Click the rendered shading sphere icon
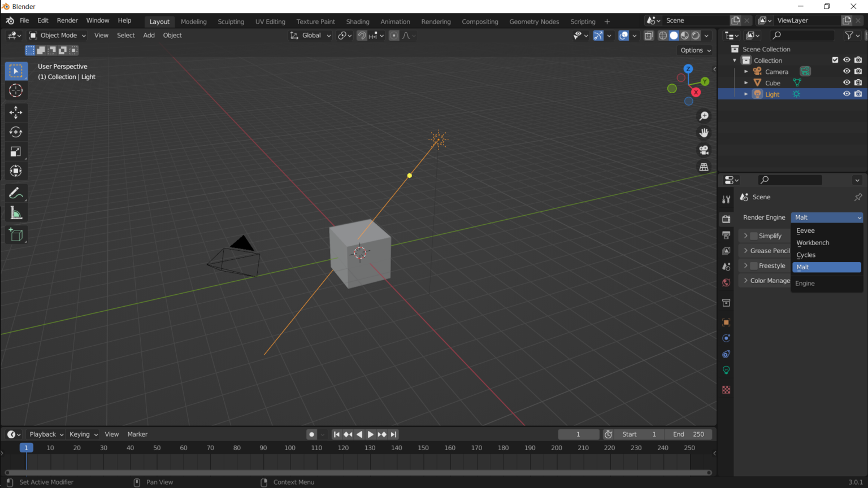Image resolution: width=868 pixels, height=488 pixels. pos(696,35)
